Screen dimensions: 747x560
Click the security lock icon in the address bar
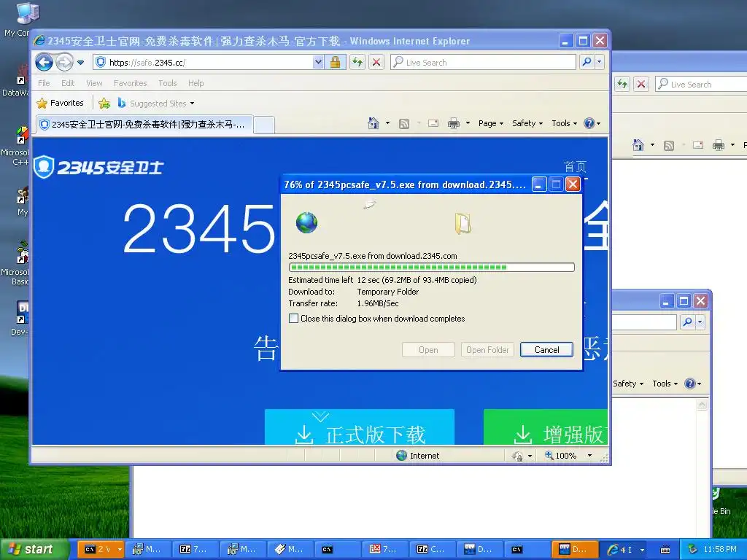tap(336, 63)
